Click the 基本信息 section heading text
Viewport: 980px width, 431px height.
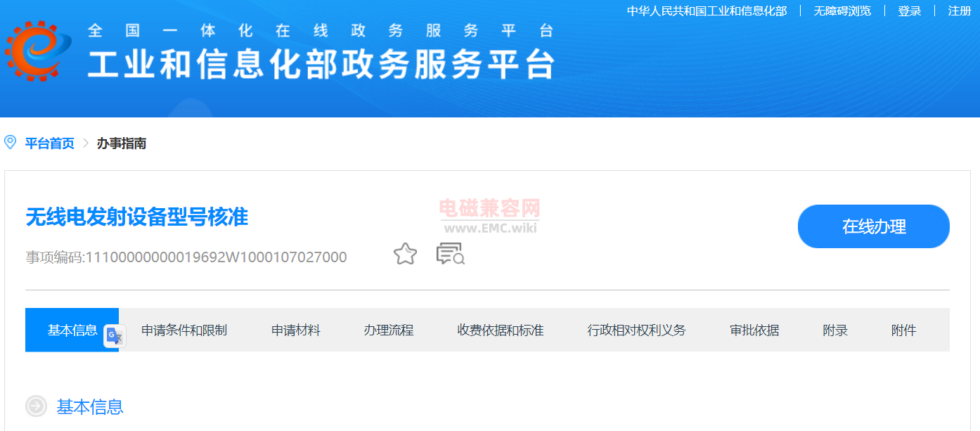(90, 406)
